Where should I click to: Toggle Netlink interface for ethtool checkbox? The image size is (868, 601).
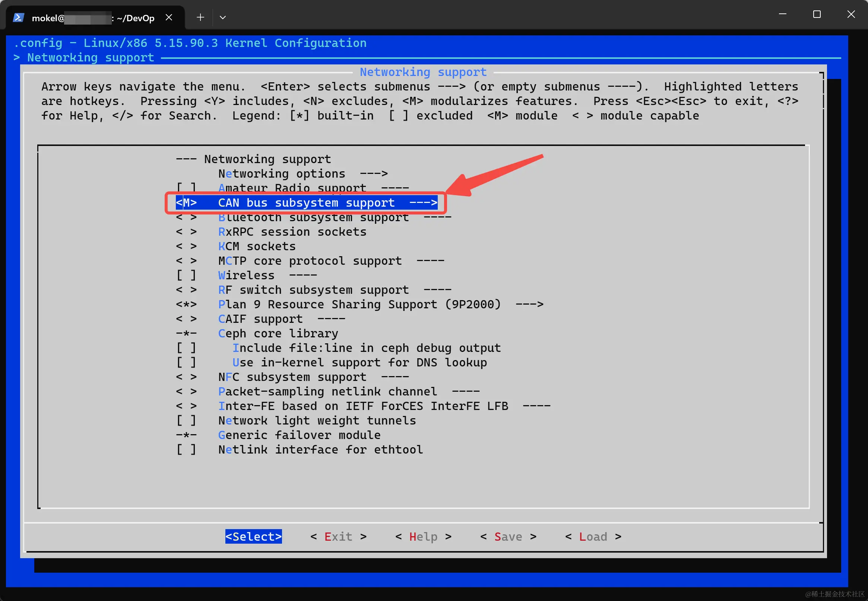click(186, 449)
